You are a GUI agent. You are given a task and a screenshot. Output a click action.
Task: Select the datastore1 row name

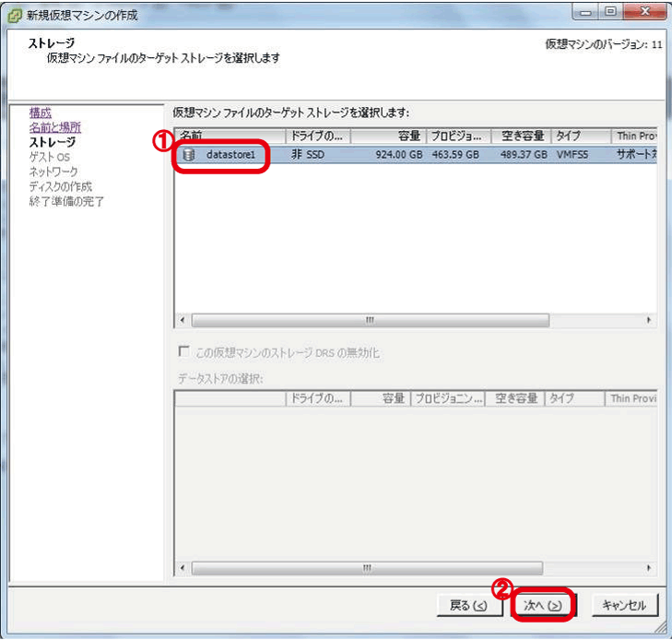point(230,155)
